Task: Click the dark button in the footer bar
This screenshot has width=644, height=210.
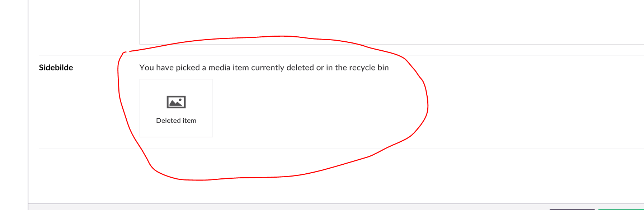Action: pyautogui.click(x=572, y=209)
